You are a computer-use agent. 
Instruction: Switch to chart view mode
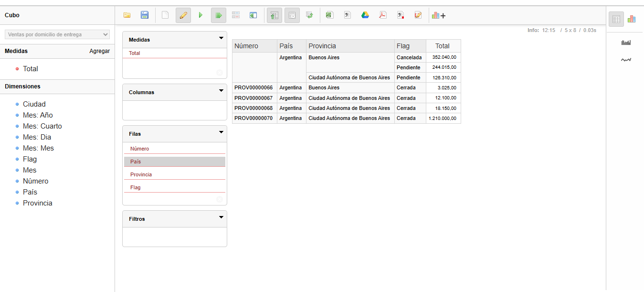(x=632, y=19)
